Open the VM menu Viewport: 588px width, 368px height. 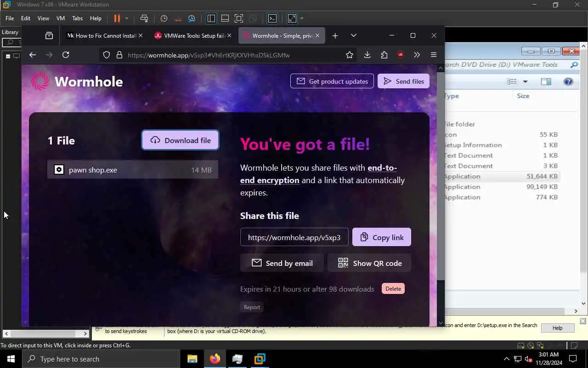click(x=61, y=18)
